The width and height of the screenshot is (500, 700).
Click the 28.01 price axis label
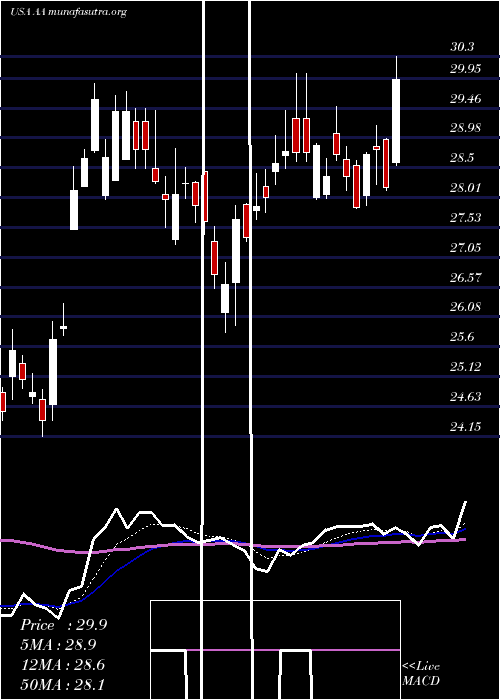tap(466, 188)
